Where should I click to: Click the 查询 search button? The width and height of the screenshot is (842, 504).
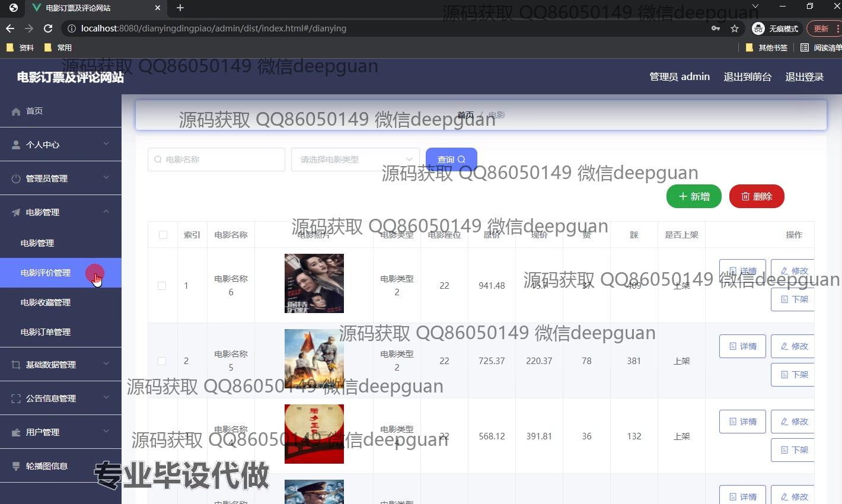451,160
